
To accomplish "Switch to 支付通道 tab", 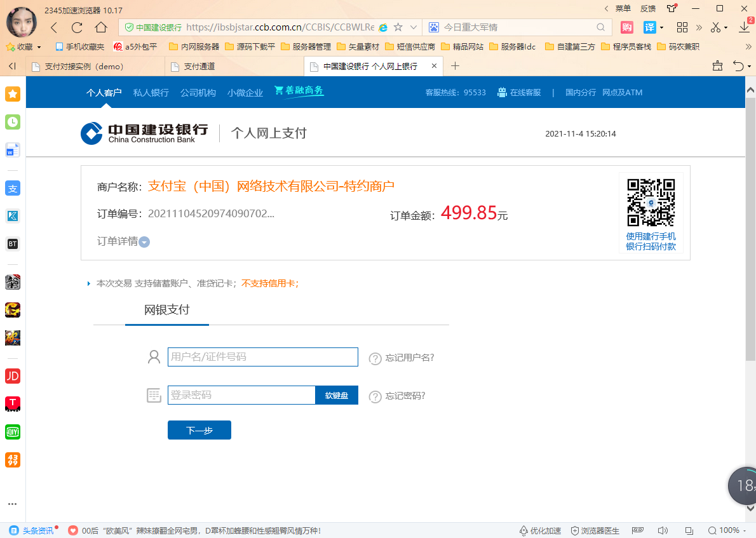I will 234,67.
